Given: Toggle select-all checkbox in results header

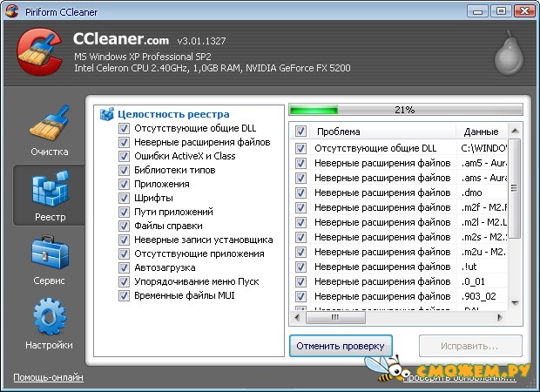Looking at the screenshot, I should click(x=300, y=132).
